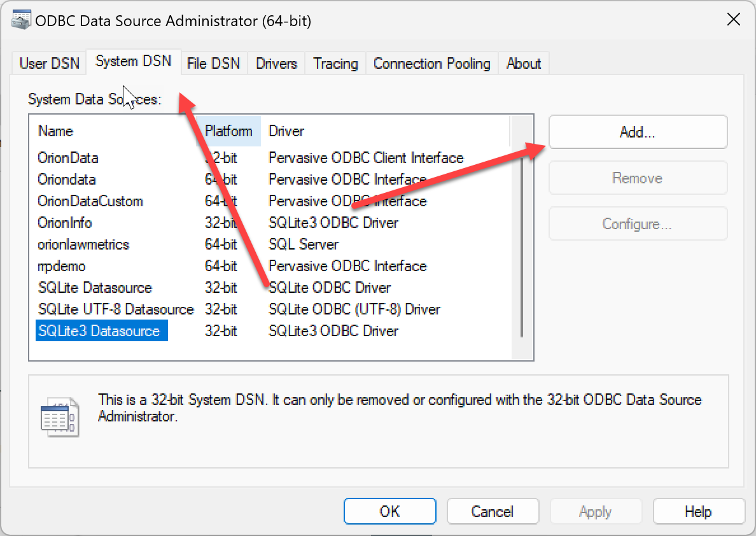This screenshot has width=756, height=536.
Task: Click the ODBC Administrator title bar icon
Action: click(21, 20)
